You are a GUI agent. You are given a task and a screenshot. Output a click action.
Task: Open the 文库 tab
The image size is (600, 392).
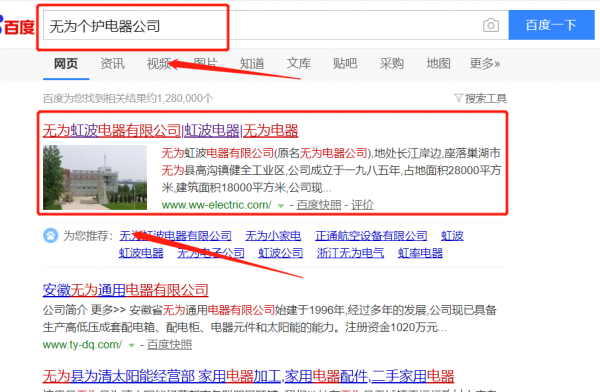(x=299, y=64)
